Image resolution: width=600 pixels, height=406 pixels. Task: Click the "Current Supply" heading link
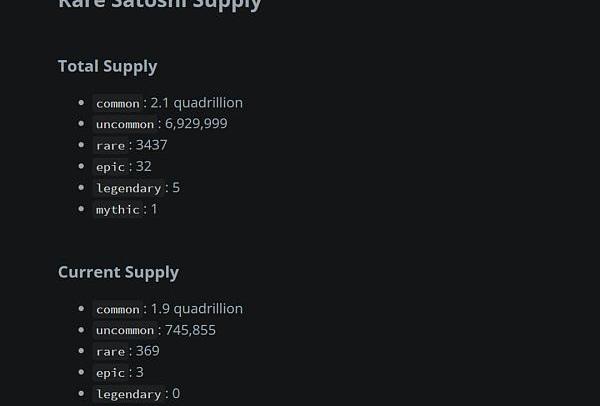pos(118,272)
